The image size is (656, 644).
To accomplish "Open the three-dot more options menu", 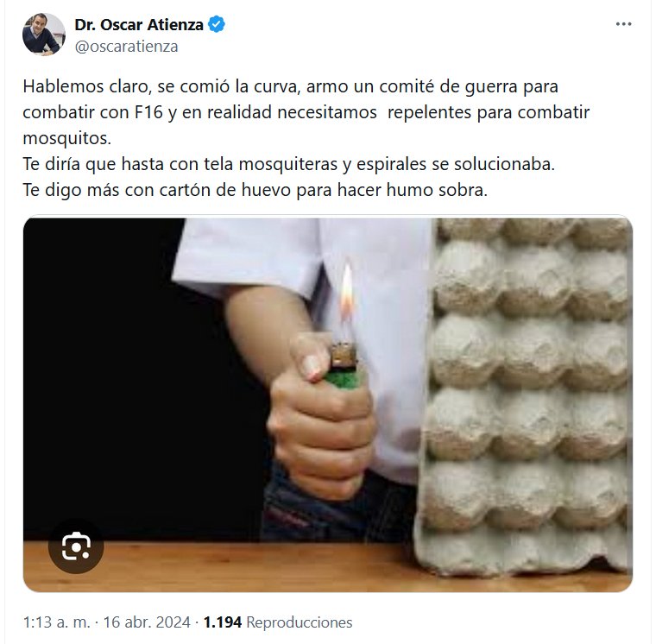I will click(x=623, y=24).
